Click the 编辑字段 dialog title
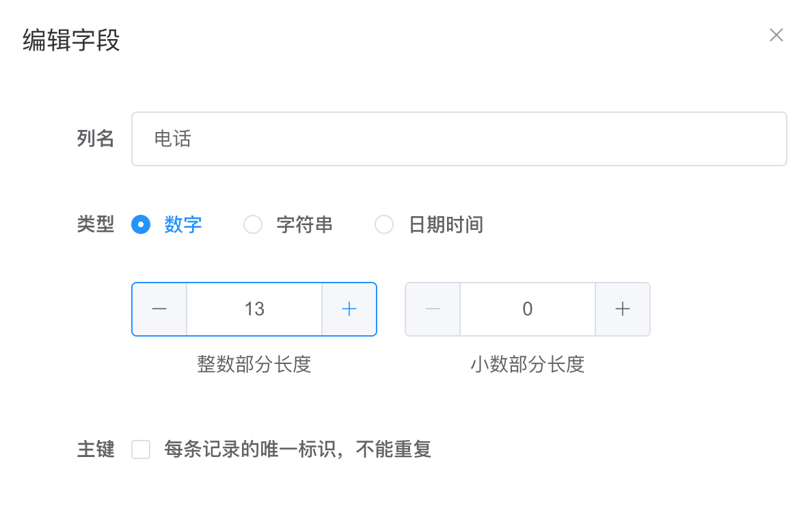The height and width of the screenshot is (509, 812). point(72,40)
